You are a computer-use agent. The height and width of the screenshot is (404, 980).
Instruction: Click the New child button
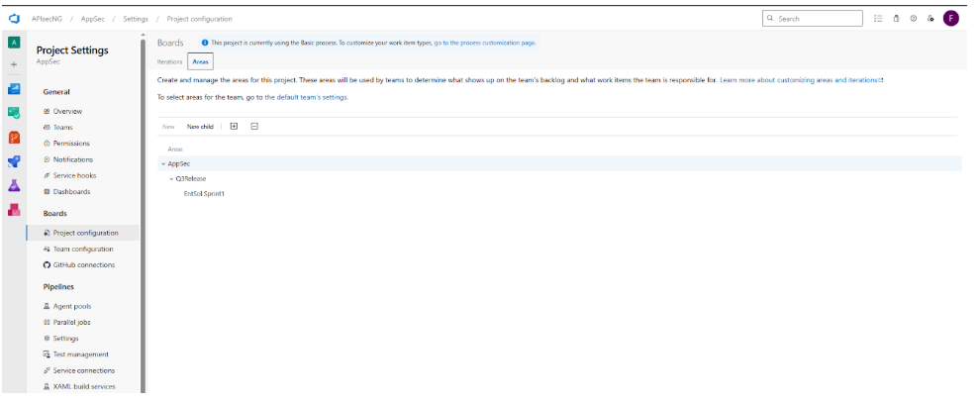(200, 127)
